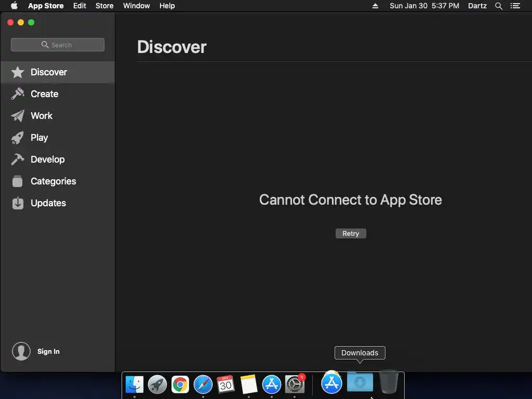Open Spotlight search in menu bar
This screenshot has width=532, height=399.
click(498, 6)
